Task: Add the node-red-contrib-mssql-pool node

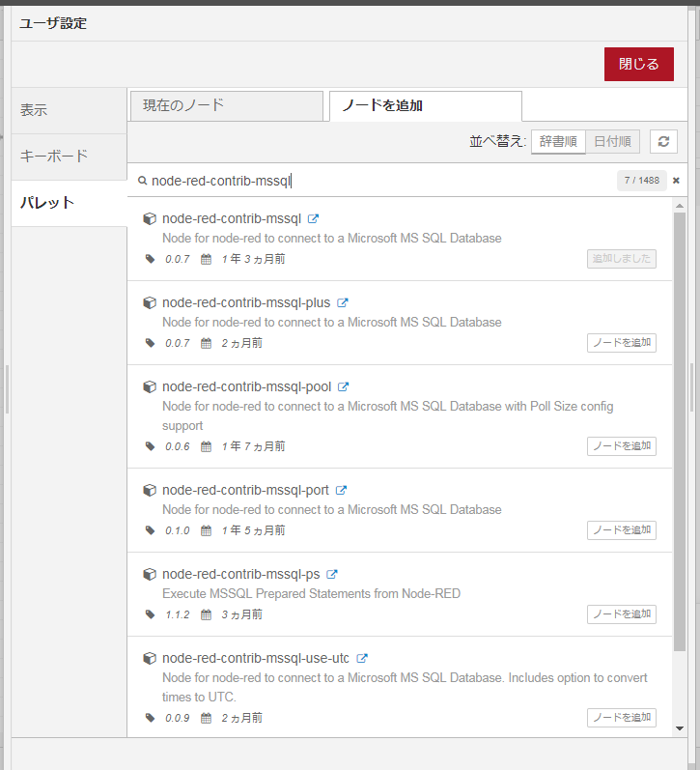Action: [x=622, y=446]
